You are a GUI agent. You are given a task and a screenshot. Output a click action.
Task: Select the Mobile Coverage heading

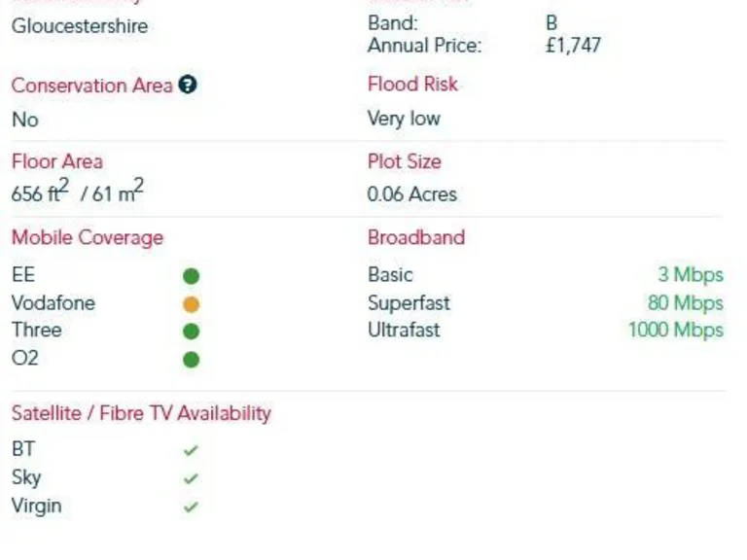coord(88,237)
